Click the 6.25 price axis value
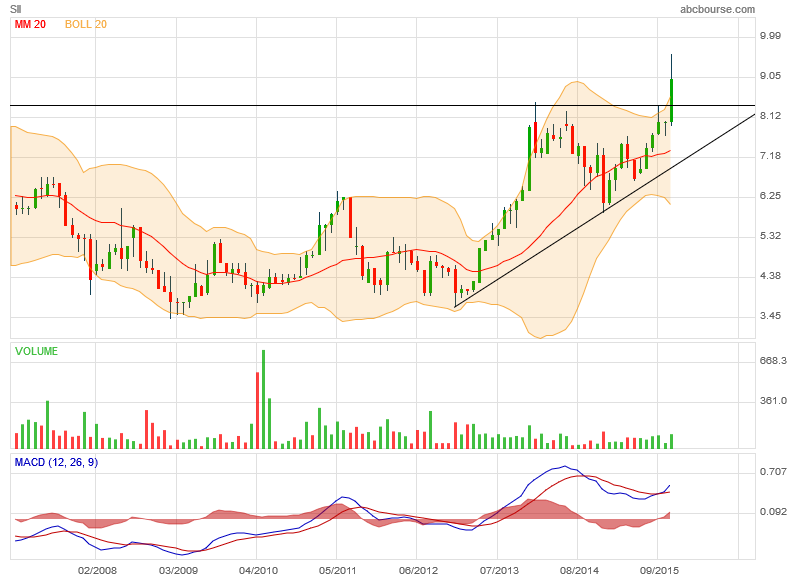Image resolution: width=800 pixels, height=580 pixels. coord(770,196)
